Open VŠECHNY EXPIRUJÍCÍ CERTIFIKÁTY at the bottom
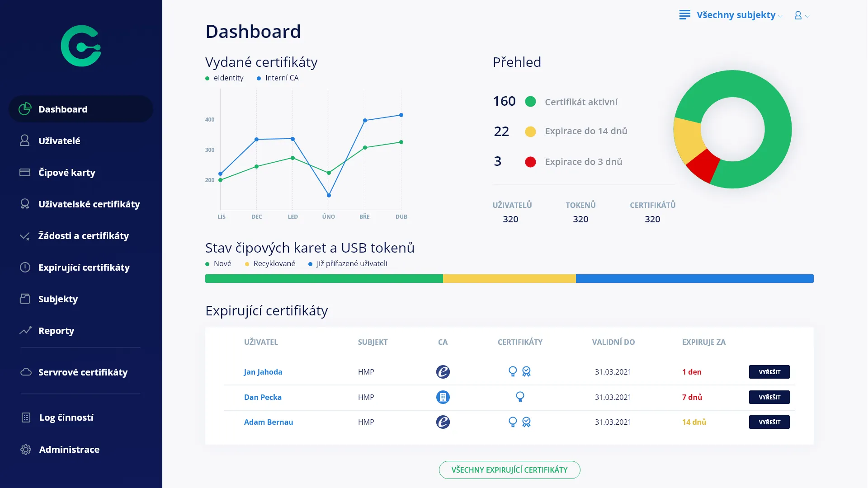Viewport: 868px width, 488px height. [x=509, y=470]
